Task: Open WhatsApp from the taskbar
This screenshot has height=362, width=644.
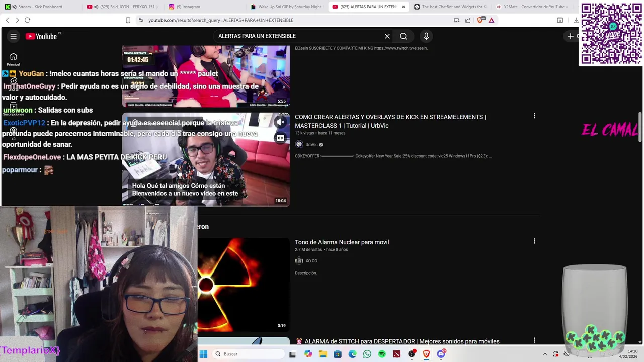Action: pos(367,354)
